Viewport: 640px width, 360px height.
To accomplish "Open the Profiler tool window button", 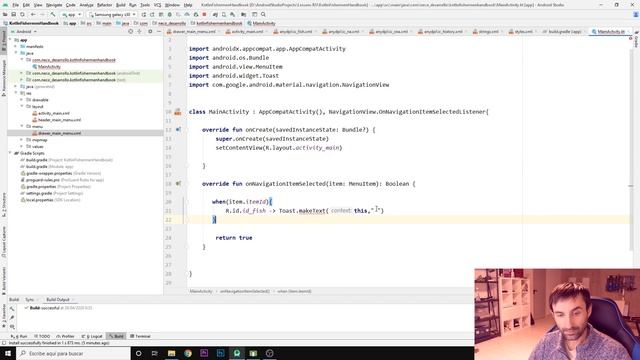I will 65,336.
